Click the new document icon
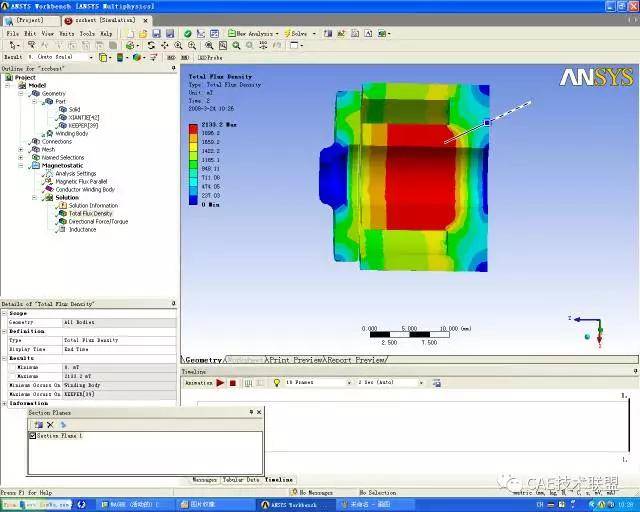The height and width of the screenshot is (512, 640). tap(130, 33)
